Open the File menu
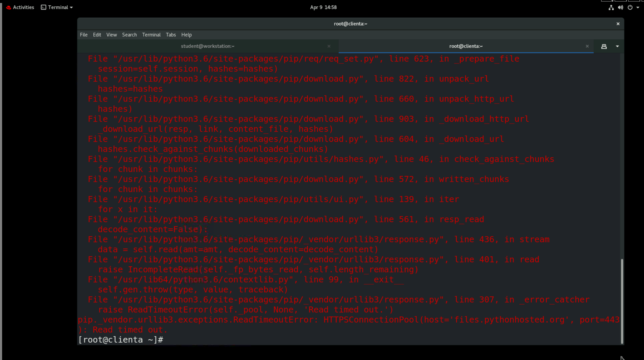Image resolution: width=644 pixels, height=360 pixels. 83,35
